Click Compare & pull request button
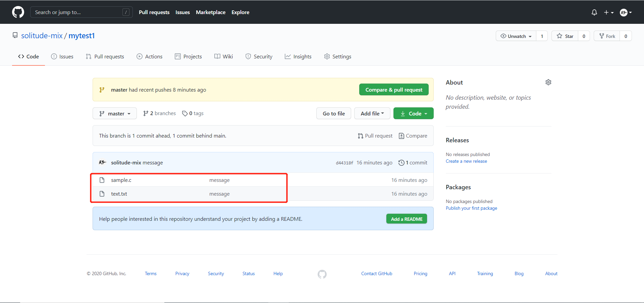Viewport: 644px width, 303px height. tap(394, 90)
